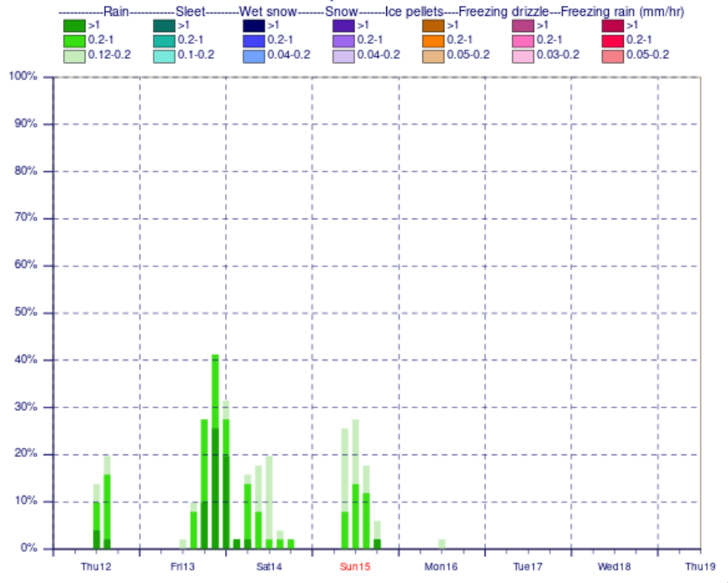Select the 100% label at top of y-axis
The height and width of the screenshot is (583, 728).
pyautogui.click(x=24, y=76)
